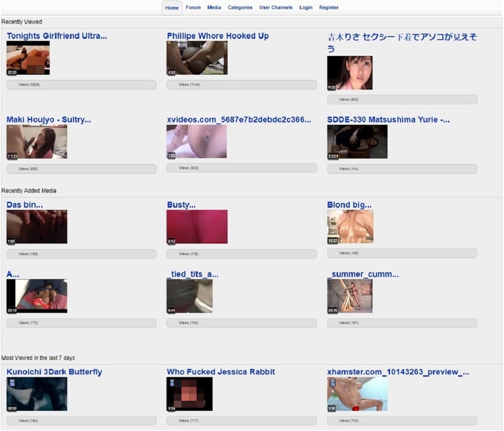The height and width of the screenshot is (431, 504).
Task: Click the thumbnail under the Japanese-text title
Action: (350, 73)
